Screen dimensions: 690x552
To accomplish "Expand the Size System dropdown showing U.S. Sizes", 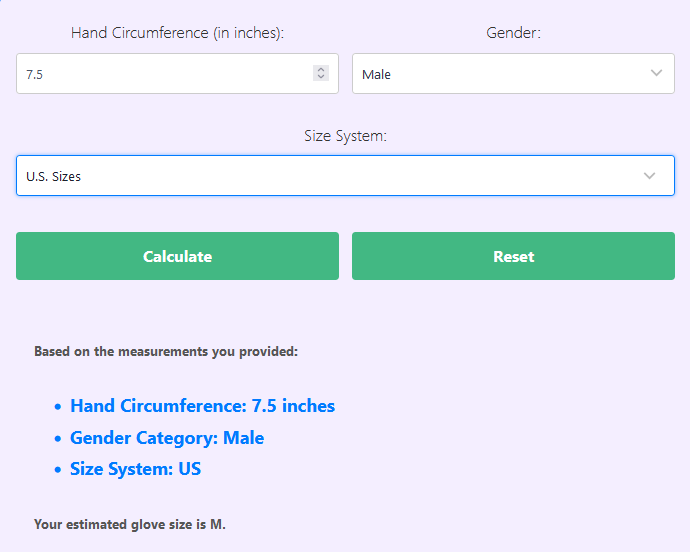I will 330,176.
